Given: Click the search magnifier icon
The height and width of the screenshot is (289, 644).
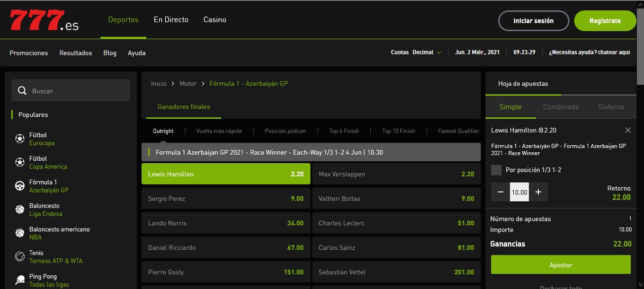Looking at the screenshot, I should point(22,90).
